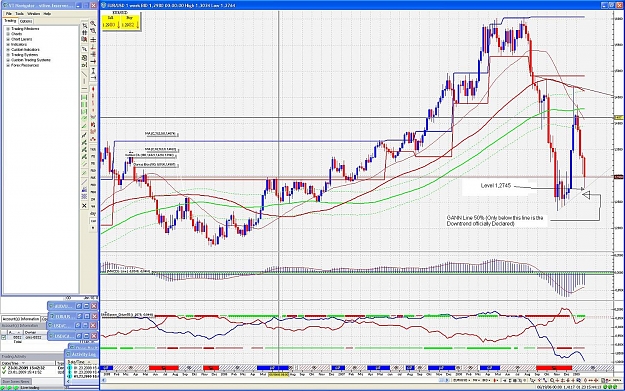Click the magnifier icon in bottom chart toolbar

(552, 380)
